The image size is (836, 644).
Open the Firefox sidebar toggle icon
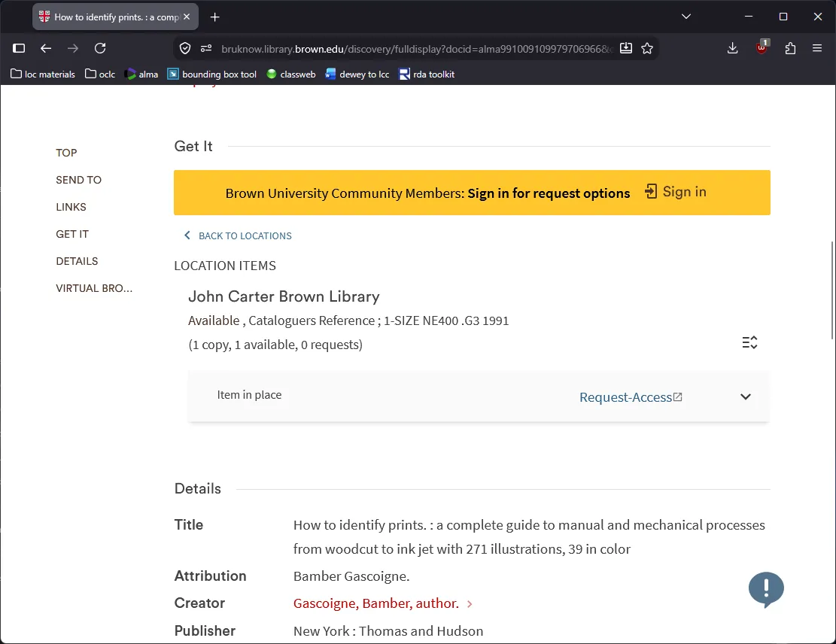pos(19,48)
